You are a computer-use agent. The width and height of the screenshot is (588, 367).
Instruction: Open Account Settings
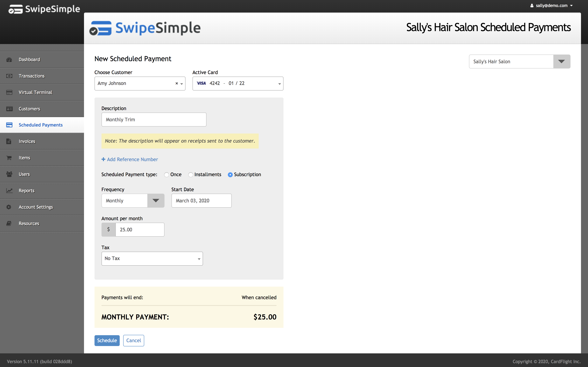point(36,207)
